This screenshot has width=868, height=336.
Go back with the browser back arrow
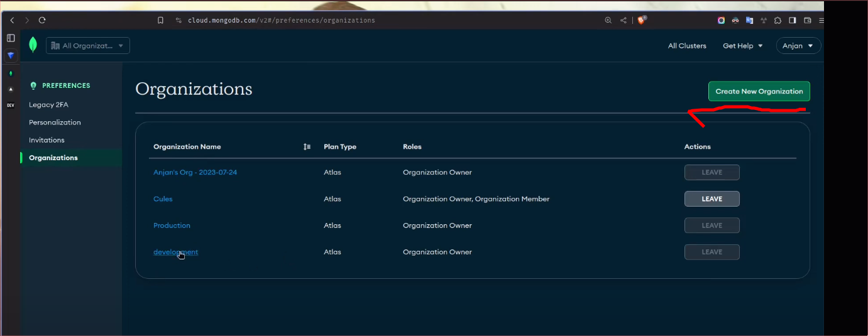(x=12, y=20)
